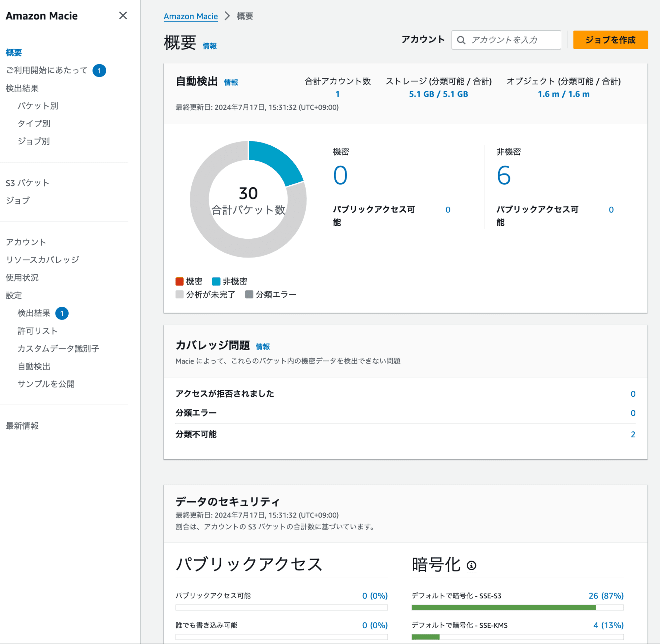Open アカウント in sidebar
Screen dimensions: 660x644
pyautogui.click(x=26, y=242)
